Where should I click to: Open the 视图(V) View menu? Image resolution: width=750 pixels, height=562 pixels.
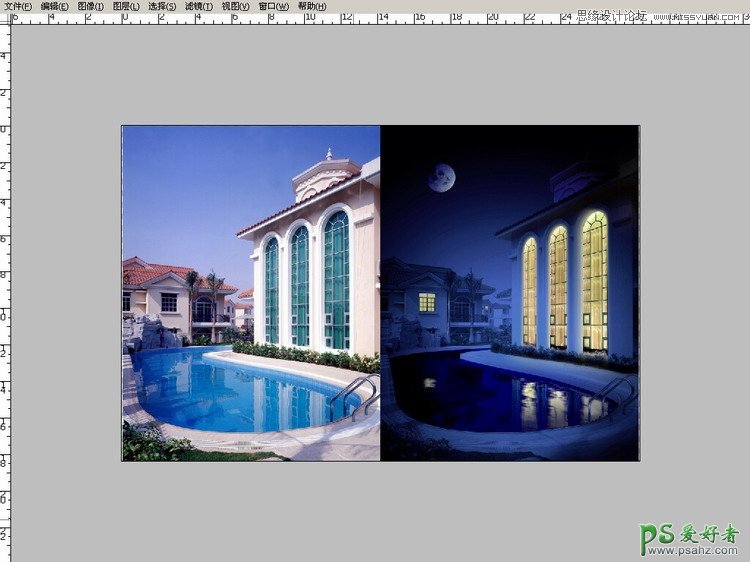(x=236, y=6)
